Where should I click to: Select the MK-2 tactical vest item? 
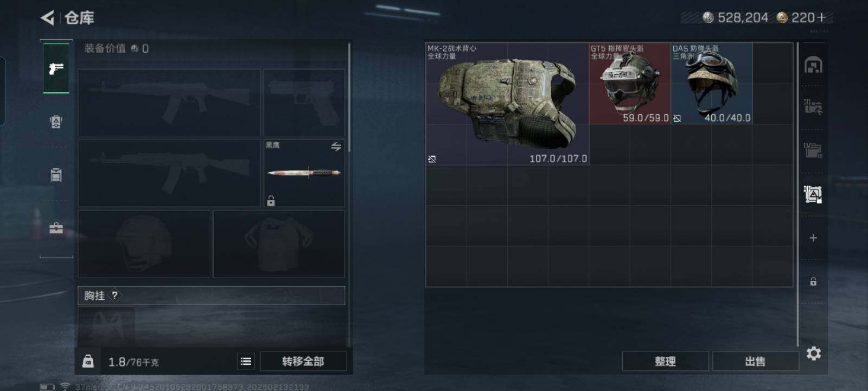(507, 104)
